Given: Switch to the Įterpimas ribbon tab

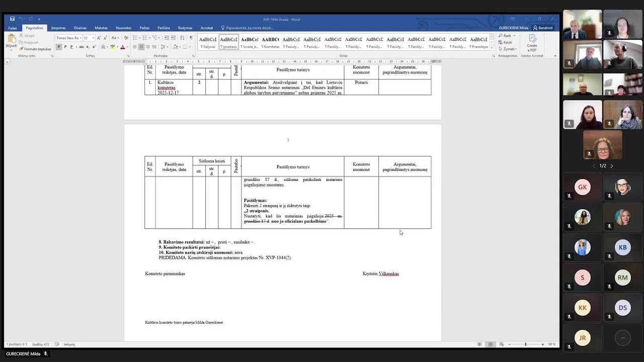Looking at the screenshot, I should click(x=58, y=28).
